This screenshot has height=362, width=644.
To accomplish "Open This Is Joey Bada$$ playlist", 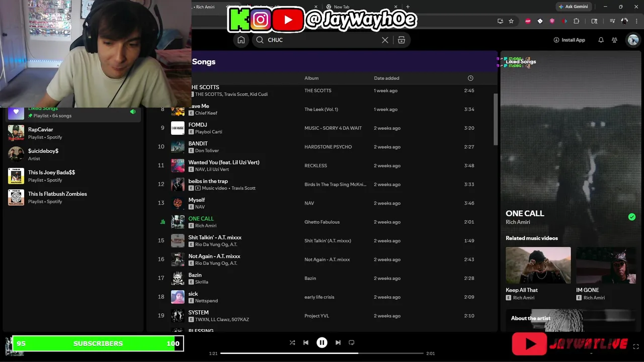I will tap(73, 176).
